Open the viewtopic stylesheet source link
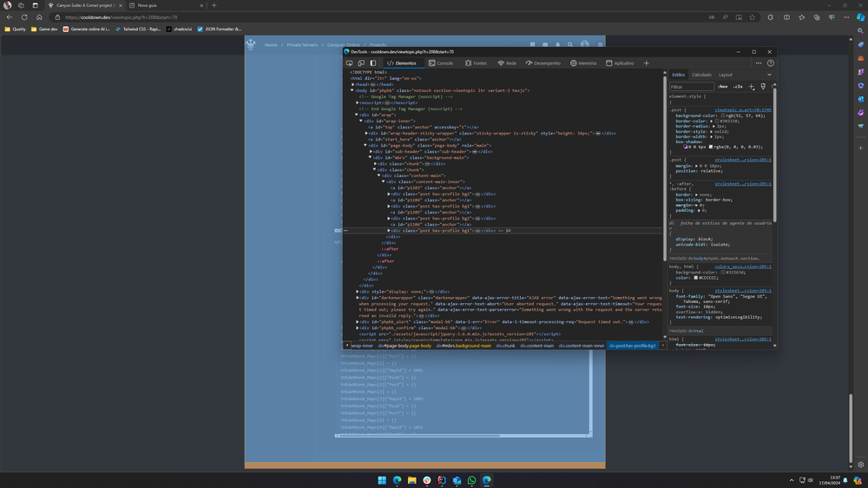Viewport: 868px width, 488px height. point(742,110)
